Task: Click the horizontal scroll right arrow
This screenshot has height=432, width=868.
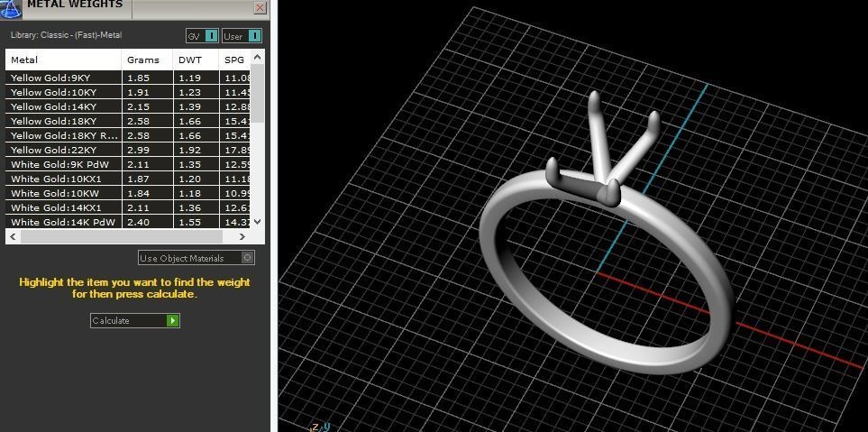Action: [x=242, y=236]
